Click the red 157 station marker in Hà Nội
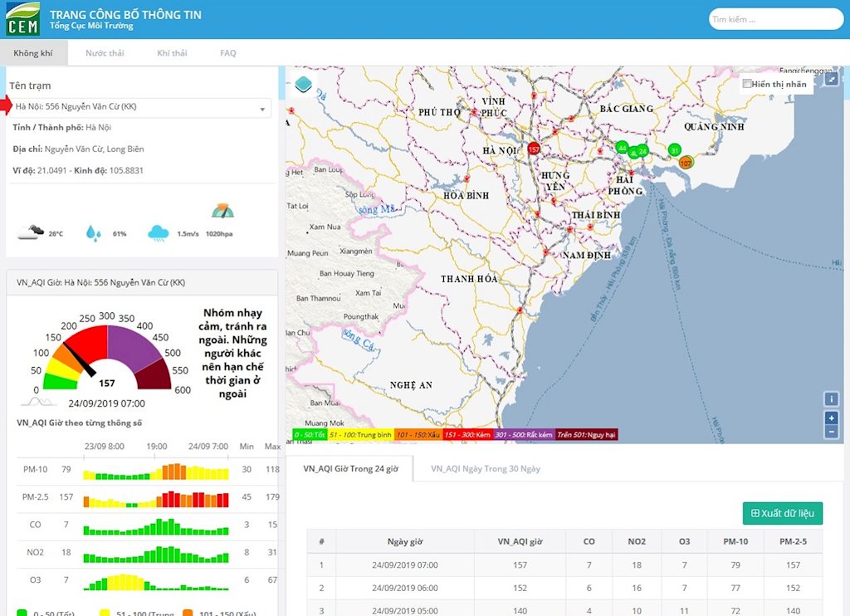This screenshot has height=616, width=850. click(x=534, y=149)
